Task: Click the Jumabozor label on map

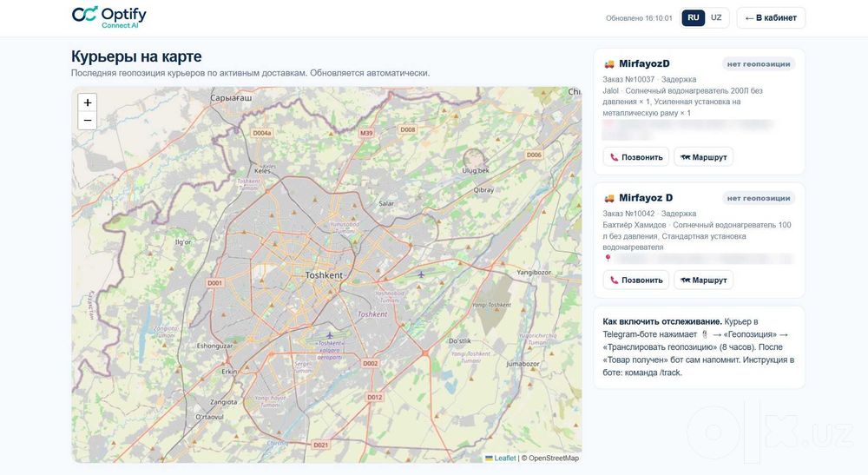Action: tap(523, 364)
